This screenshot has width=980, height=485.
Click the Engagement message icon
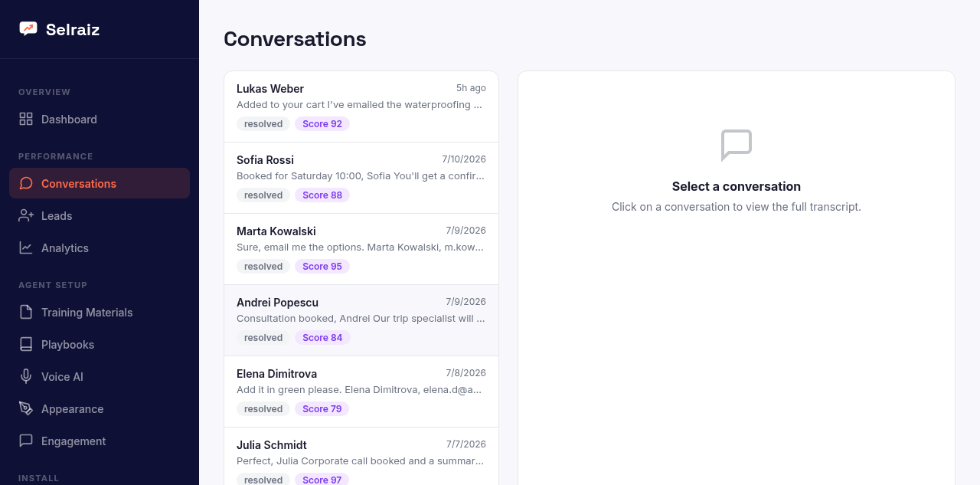coord(26,441)
